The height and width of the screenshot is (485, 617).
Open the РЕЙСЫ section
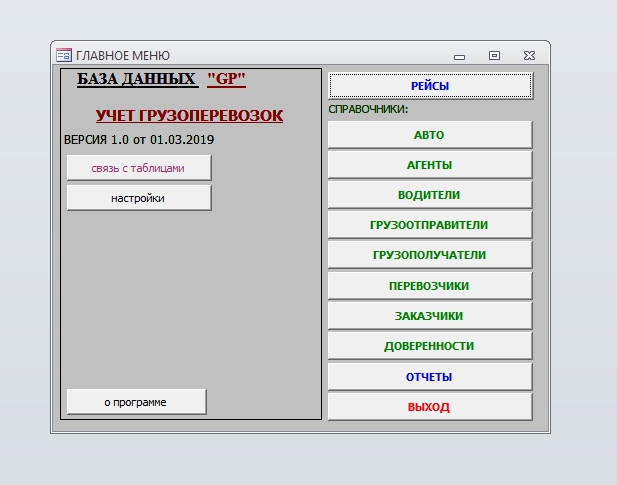coord(430,86)
